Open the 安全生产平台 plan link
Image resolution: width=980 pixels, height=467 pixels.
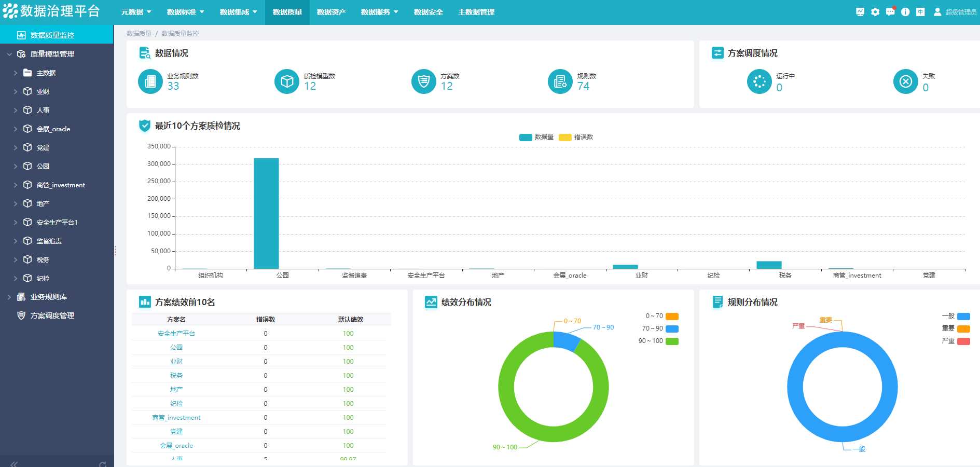(x=176, y=334)
